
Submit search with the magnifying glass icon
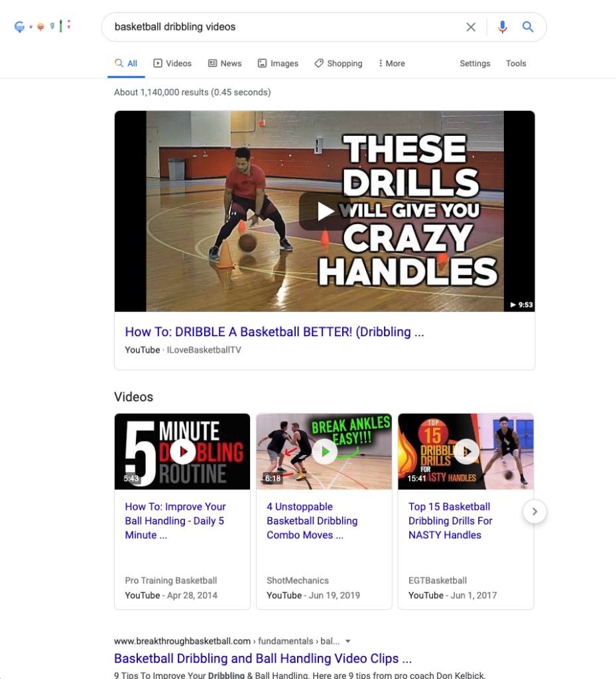528,27
